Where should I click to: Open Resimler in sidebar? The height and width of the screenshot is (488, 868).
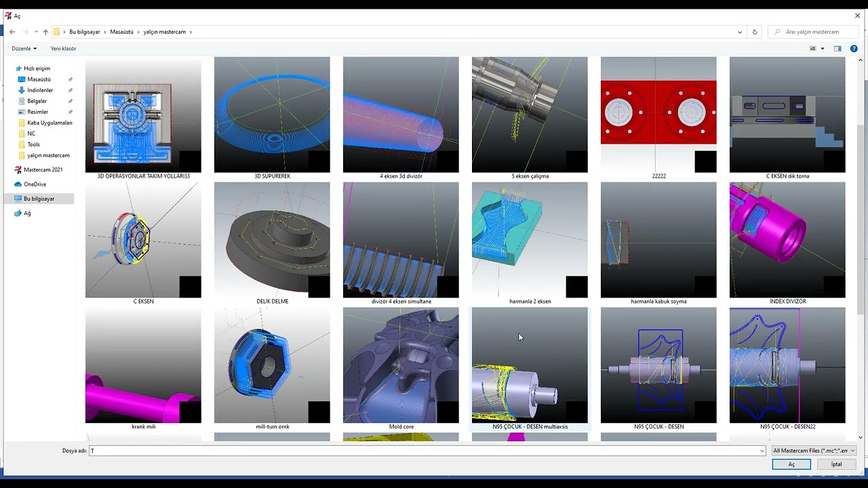click(x=37, y=112)
